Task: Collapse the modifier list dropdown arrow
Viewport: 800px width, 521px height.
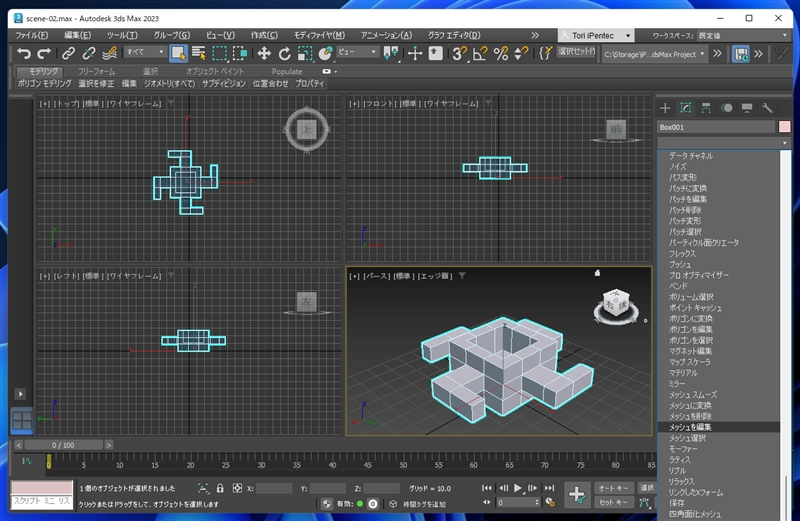Action: tap(785, 143)
